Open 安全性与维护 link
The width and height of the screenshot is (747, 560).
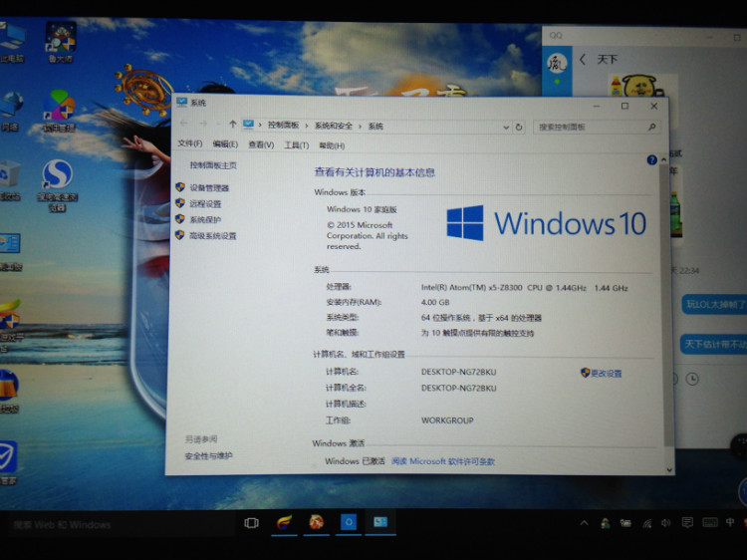208,456
